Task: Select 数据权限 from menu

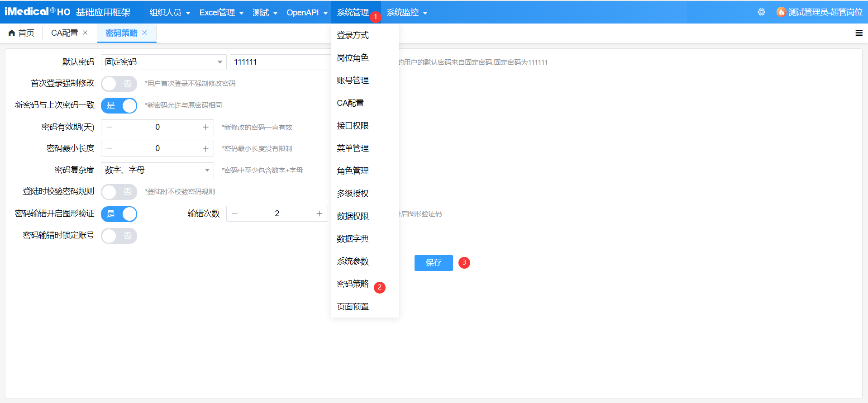Action: (365, 216)
